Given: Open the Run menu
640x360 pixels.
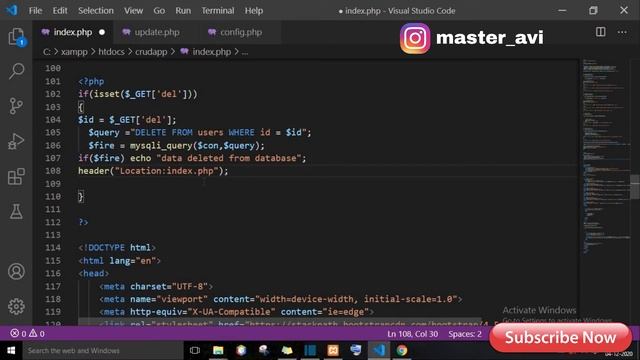Looking at the screenshot, I should coord(183,11).
